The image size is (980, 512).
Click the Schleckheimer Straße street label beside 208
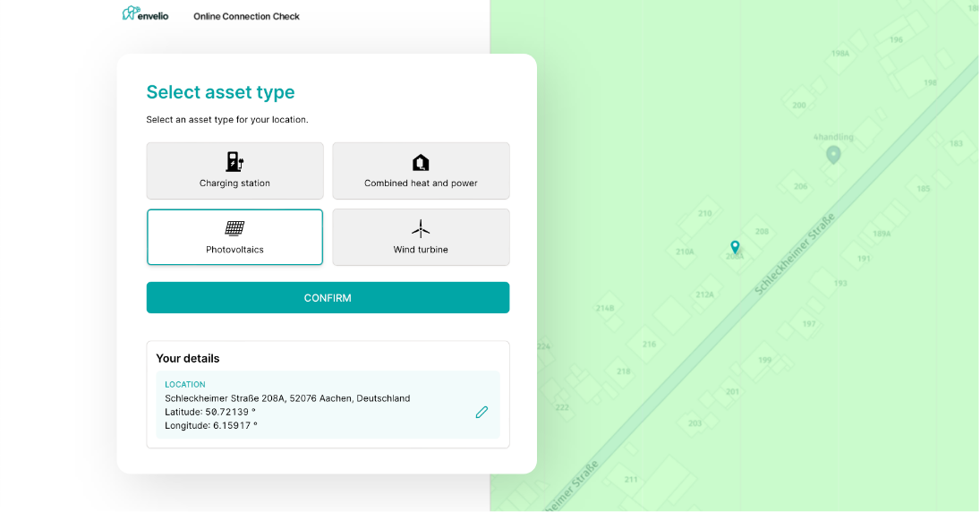click(795, 254)
